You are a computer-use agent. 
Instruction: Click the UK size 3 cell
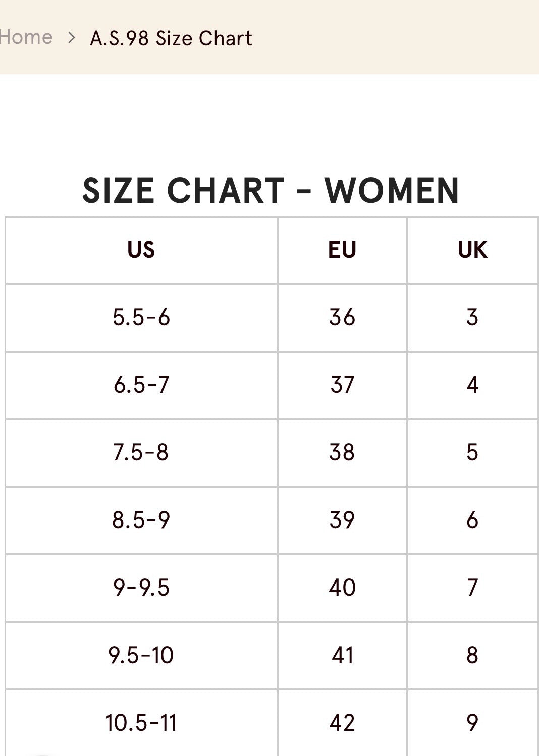[x=472, y=318]
